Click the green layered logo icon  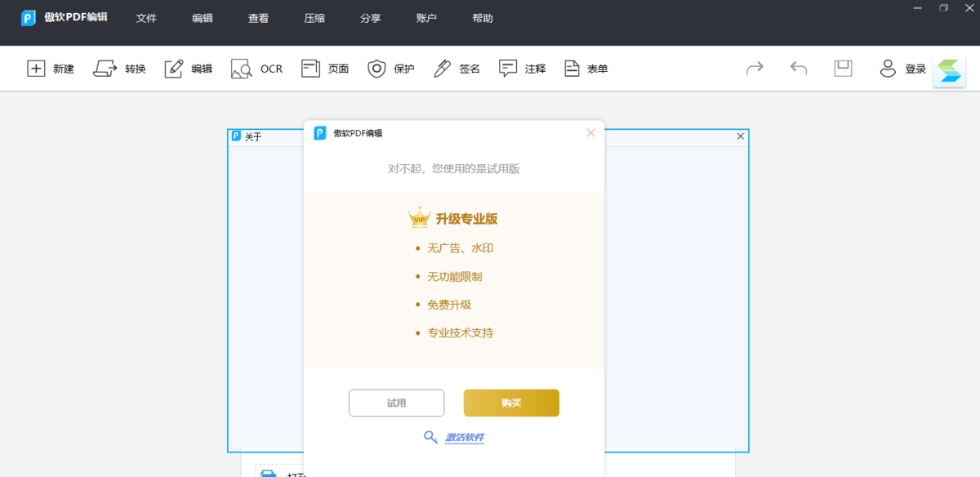(950, 71)
